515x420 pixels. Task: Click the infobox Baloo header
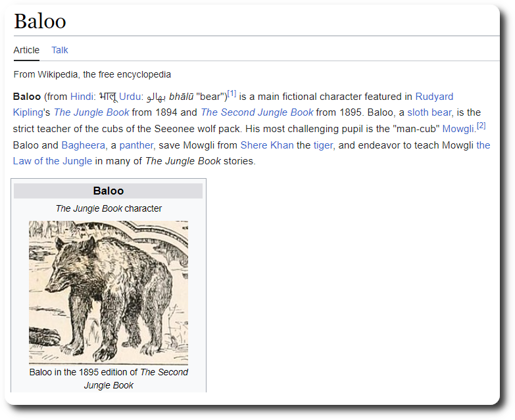click(x=109, y=191)
